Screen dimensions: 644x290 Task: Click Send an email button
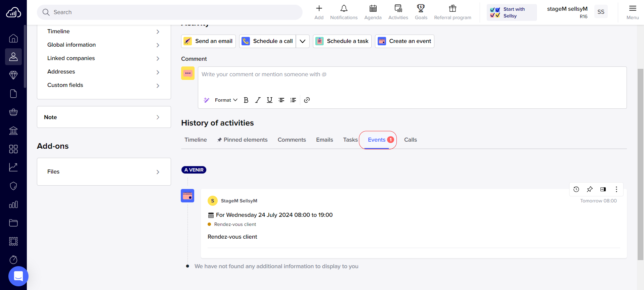208,41
